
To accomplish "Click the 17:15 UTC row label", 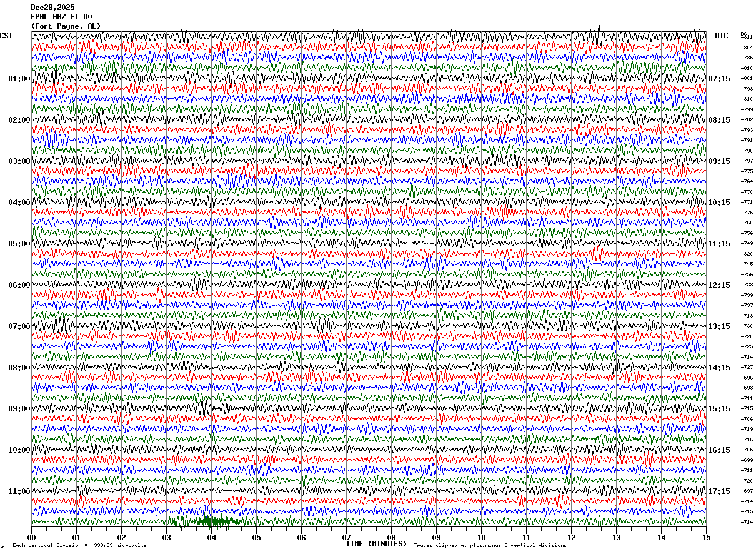I will pyautogui.click(x=719, y=491).
